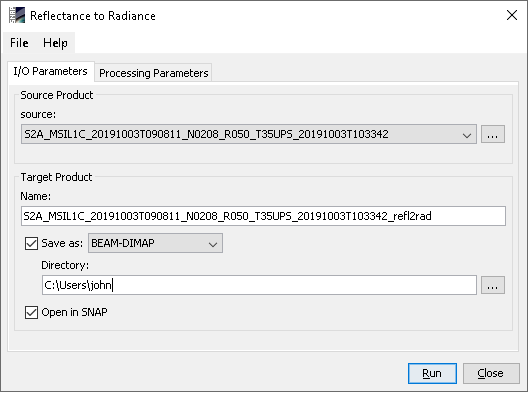Expand the source product dropdown
Screen dimensions: 528x393
point(249,134)
